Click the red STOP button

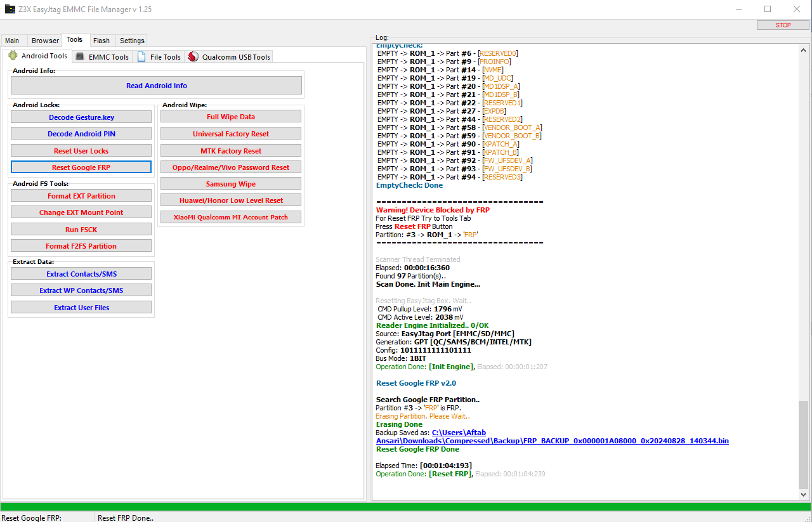click(x=783, y=25)
